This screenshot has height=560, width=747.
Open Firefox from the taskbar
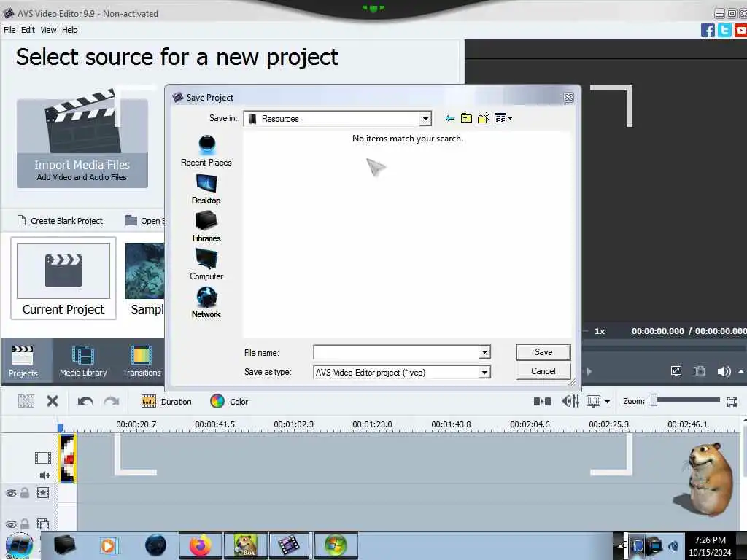tap(201, 545)
